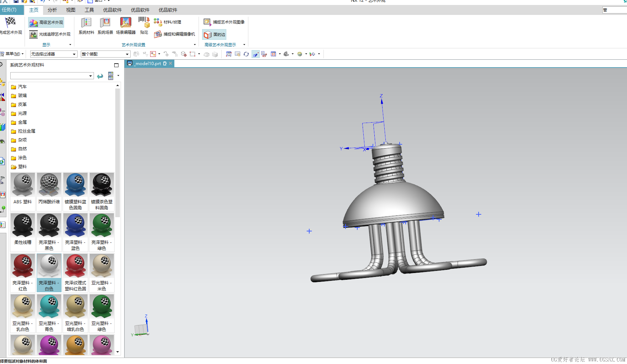
Task: Maximize the 系统艺术外观材料 panel
Action: 116,65
